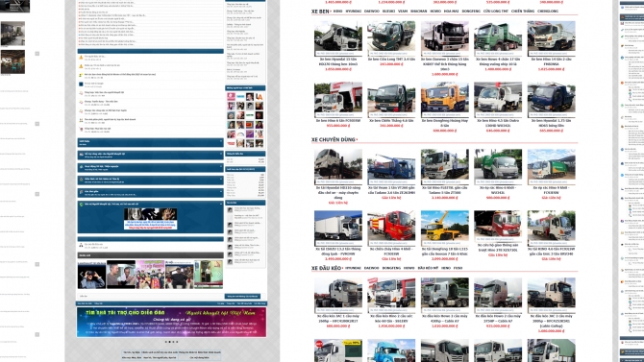Screen dimensions: 644x362
Task: Click the Xe ben Cửu Long TMT 2.4 tấn title
Action: coord(391,60)
